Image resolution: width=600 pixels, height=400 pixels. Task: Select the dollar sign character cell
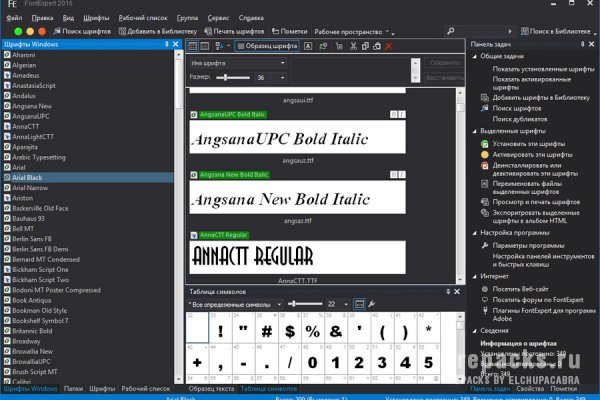[x=290, y=329]
